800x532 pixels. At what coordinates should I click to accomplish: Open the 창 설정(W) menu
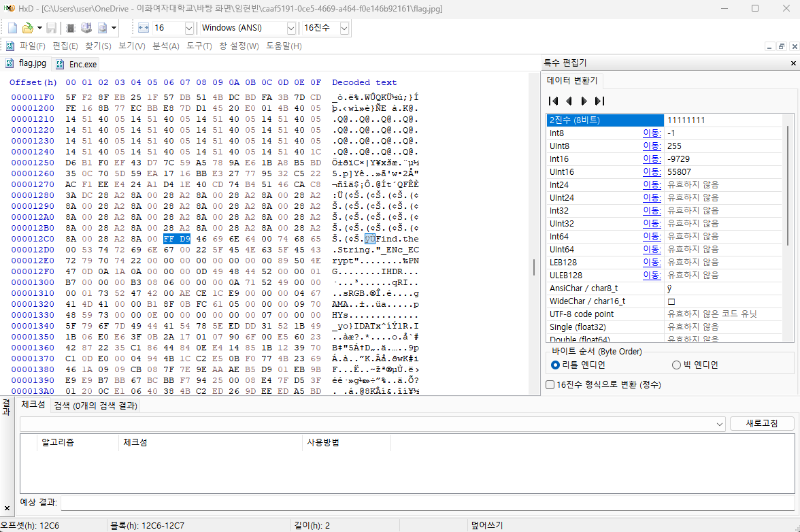pyautogui.click(x=239, y=46)
